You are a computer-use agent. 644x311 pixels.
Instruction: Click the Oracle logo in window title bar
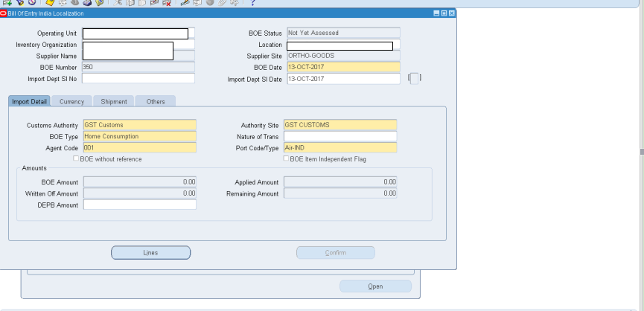click(3, 13)
